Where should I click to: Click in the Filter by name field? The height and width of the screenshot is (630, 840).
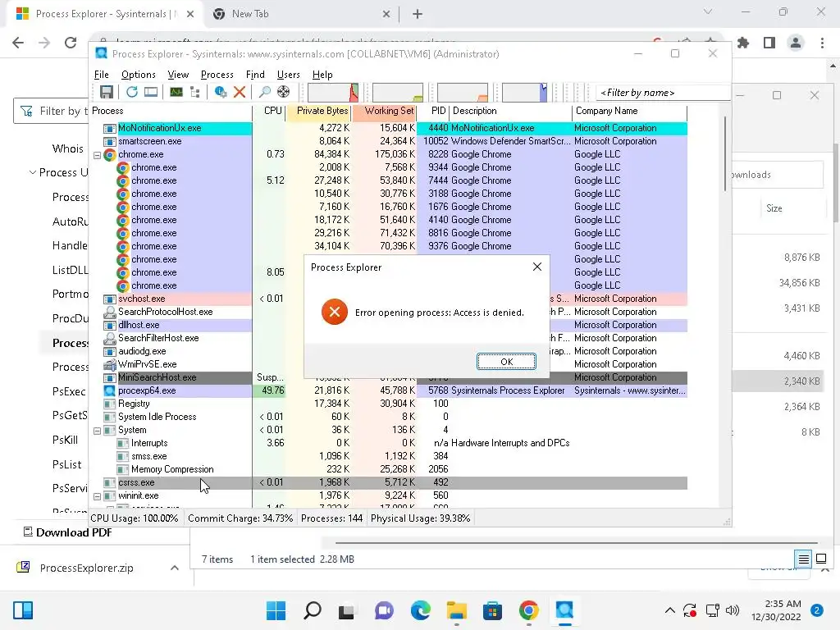tap(663, 93)
